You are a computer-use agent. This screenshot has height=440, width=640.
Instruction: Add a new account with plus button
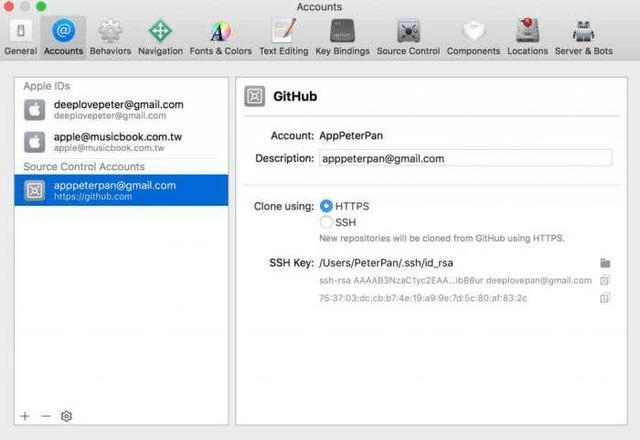pyautogui.click(x=25, y=416)
